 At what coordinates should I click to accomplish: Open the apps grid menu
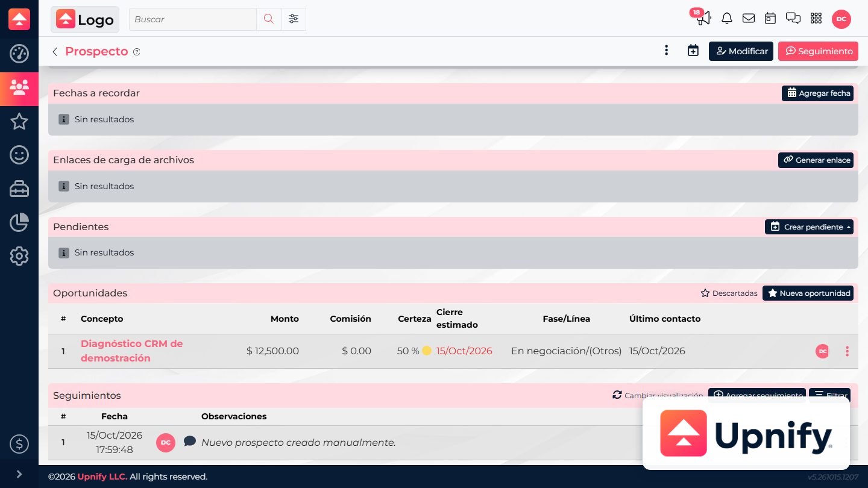[x=816, y=19]
